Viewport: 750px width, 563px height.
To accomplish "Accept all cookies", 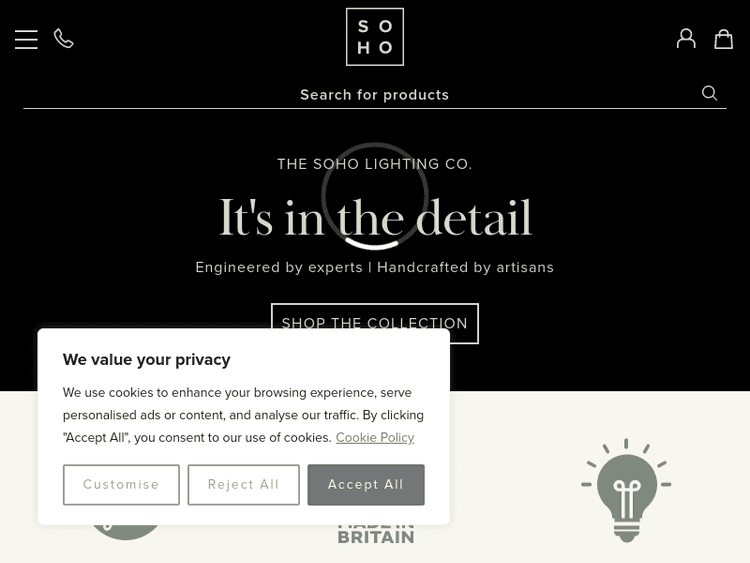I will pos(366,485).
